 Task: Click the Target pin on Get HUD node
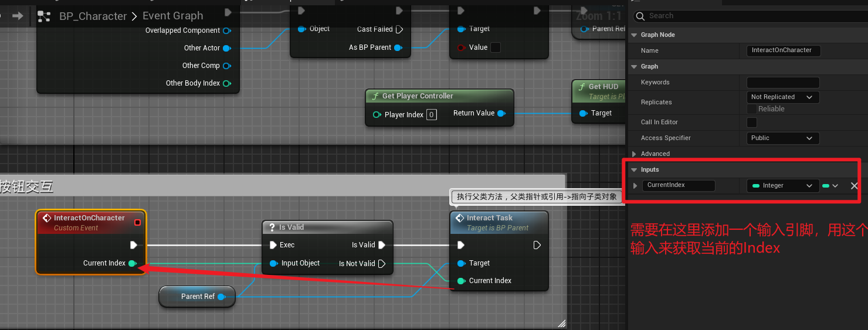click(583, 113)
